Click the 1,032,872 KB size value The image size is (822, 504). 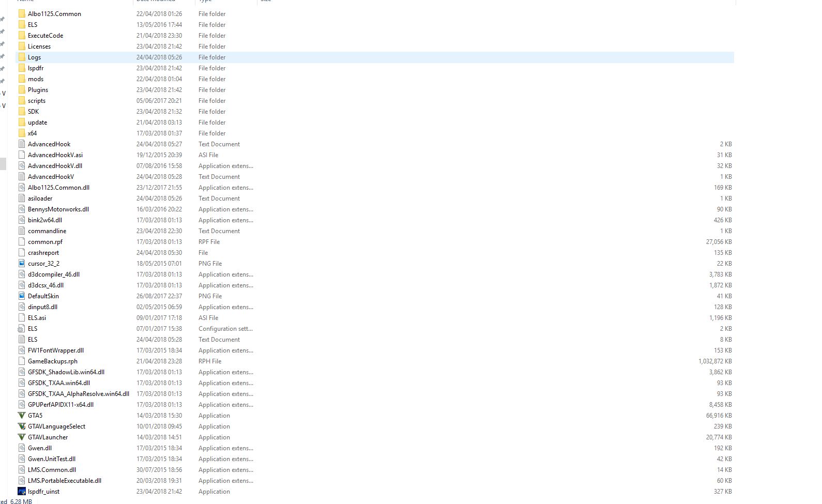pyautogui.click(x=715, y=361)
